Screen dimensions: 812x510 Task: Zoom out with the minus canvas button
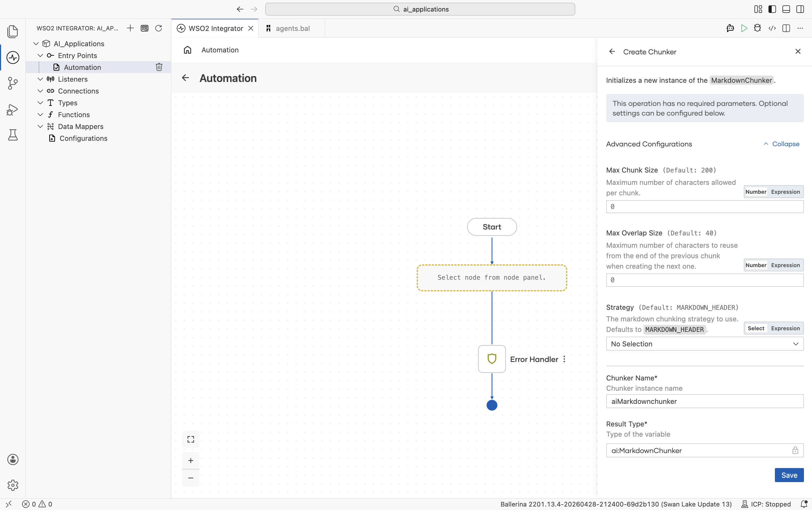[191, 478]
